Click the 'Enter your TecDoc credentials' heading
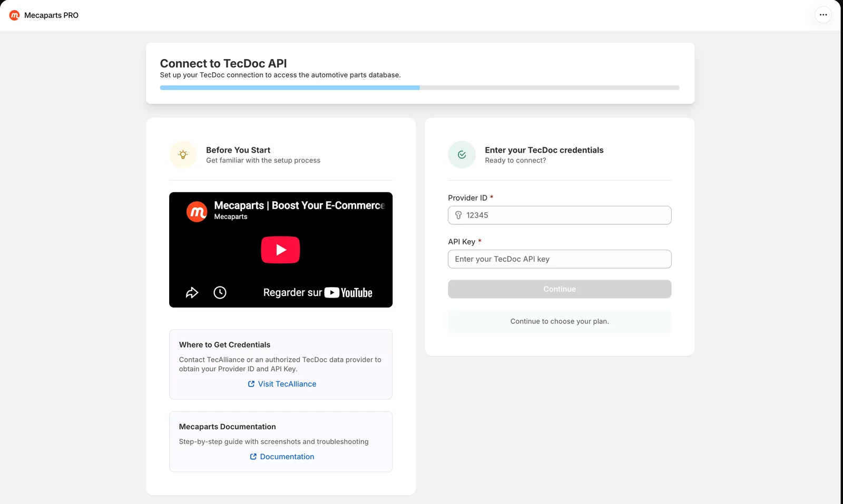The image size is (843, 504). [544, 150]
